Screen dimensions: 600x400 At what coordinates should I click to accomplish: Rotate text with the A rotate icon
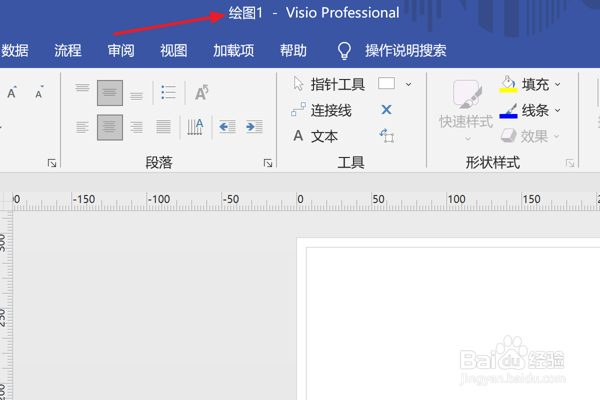202,92
